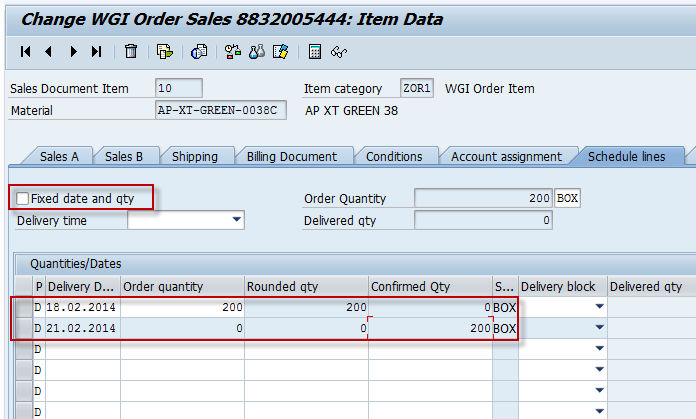The height and width of the screenshot is (419, 696).
Task: Expand Delivery block dropdown for 21.02.2014 row
Action: click(599, 328)
